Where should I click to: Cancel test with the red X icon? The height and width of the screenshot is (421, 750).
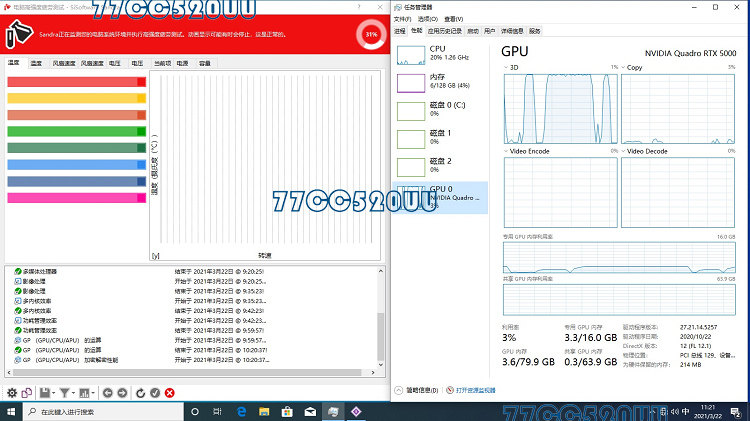[169, 393]
